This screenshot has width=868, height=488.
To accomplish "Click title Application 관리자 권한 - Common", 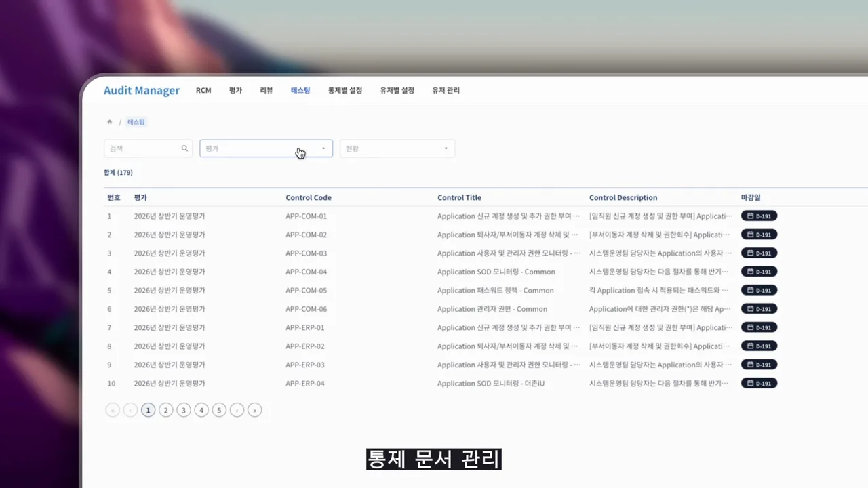I will tap(492, 309).
